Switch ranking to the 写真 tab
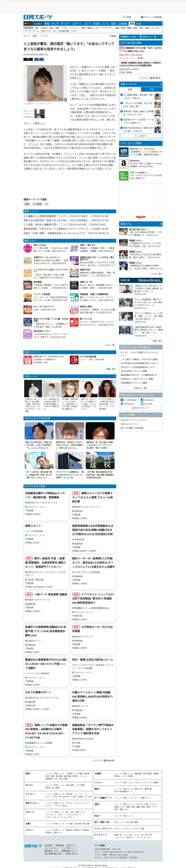 [152, 89]
